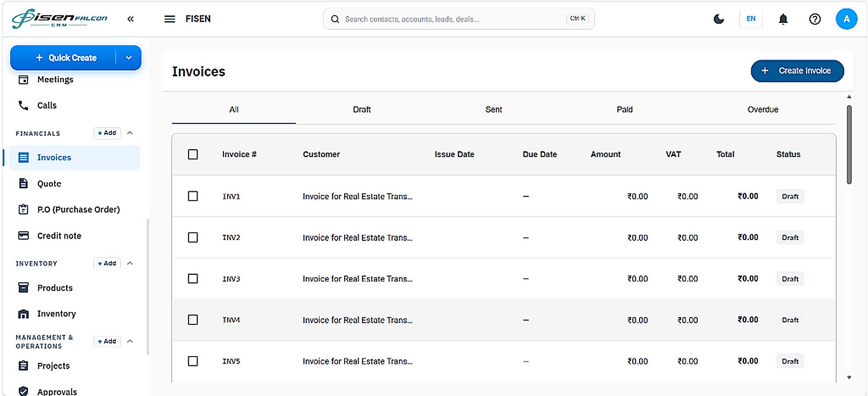The image size is (868, 396).
Task: Sort by Due Date column header
Action: tap(540, 154)
